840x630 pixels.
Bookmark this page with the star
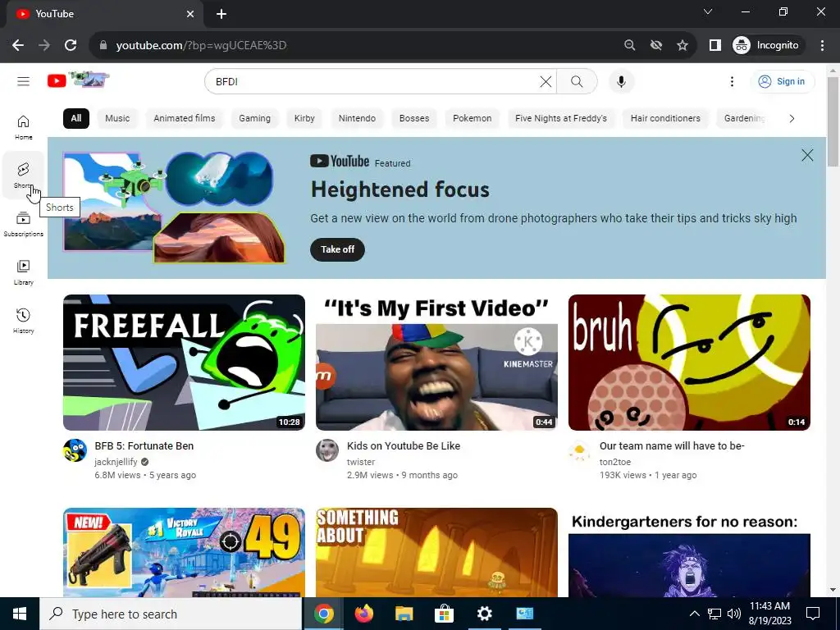click(682, 46)
